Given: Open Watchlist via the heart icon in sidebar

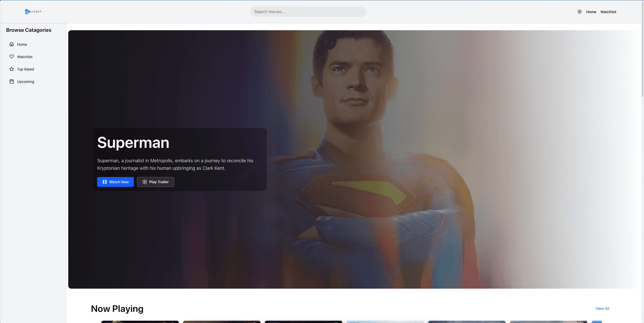Looking at the screenshot, I should [x=12, y=57].
